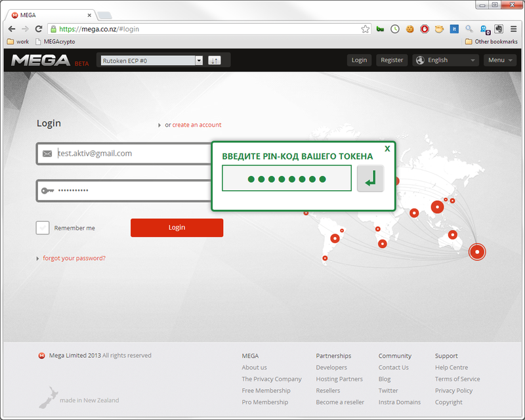The height and width of the screenshot is (420, 525).
Task: Click the envelope icon in email field
Action: coord(47,154)
